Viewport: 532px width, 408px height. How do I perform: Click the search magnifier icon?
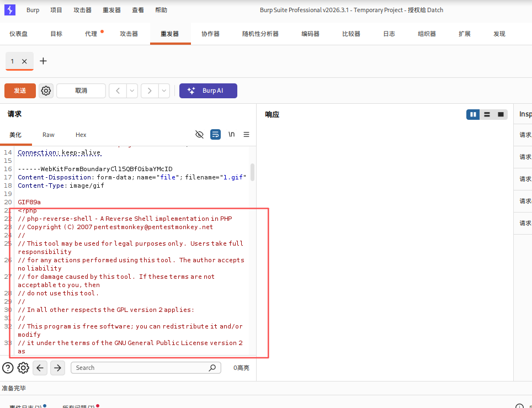tap(212, 368)
